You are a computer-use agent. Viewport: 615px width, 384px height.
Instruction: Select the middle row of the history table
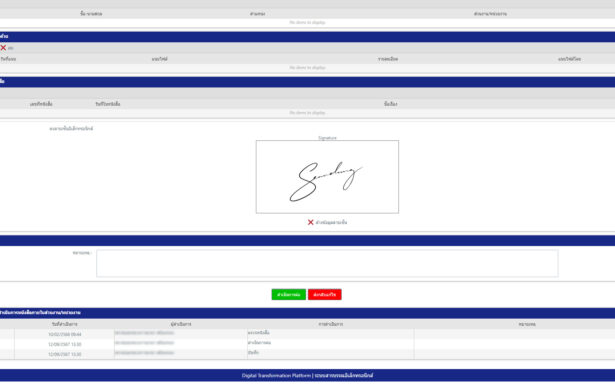[x=308, y=344]
